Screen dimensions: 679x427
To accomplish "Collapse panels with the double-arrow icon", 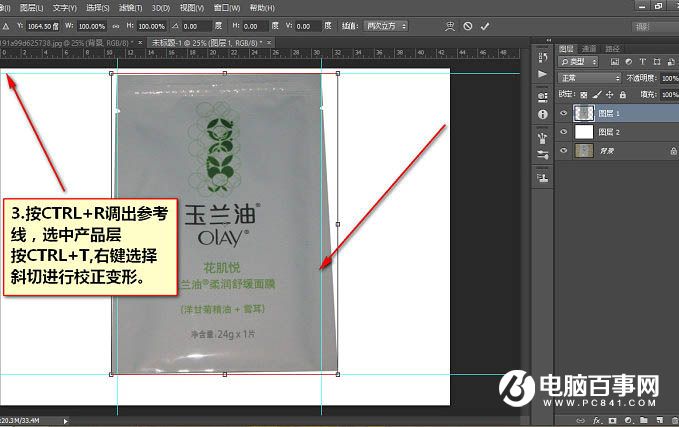I will [549, 40].
